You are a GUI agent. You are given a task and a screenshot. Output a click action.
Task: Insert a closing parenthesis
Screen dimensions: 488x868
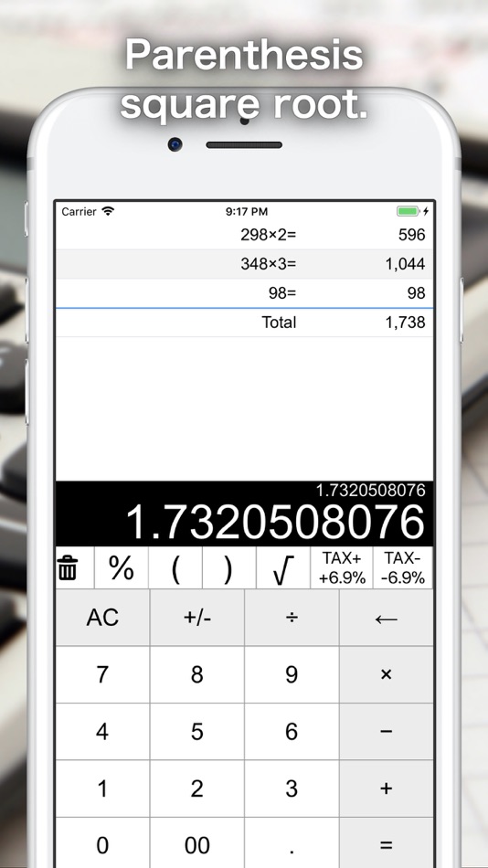(x=228, y=568)
